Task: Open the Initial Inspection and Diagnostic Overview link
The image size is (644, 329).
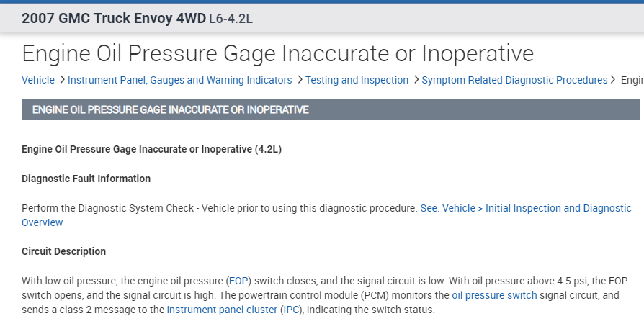Action: coord(536,208)
